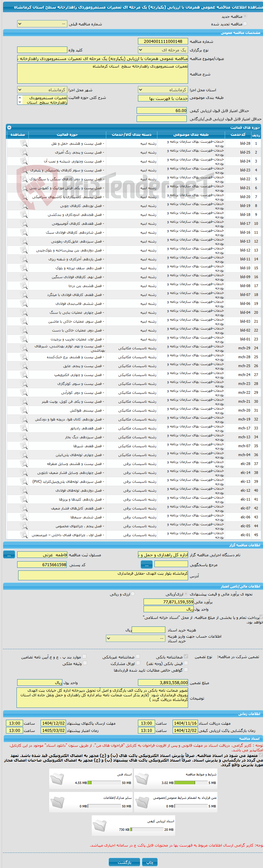Open the view icon for row mch-25
Image resolution: width=263 pixels, height=868 pixels.
(24, 365)
